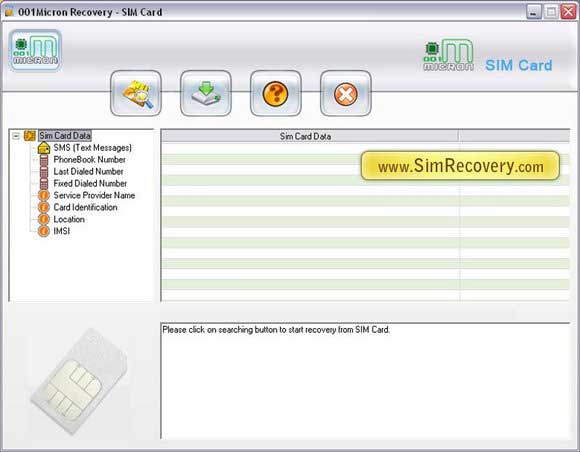Viewport: 580px width, 452px height.
Task: Open the www.SimRecovery.com link banner
Action: [x=461, y=166]
